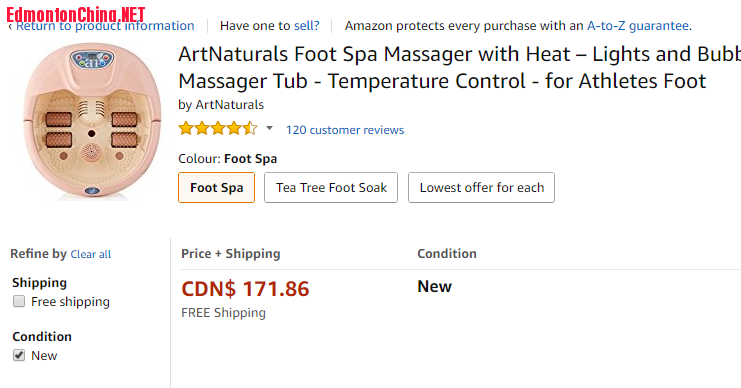Open the 120 customer reviews link

tap(345, 130)
